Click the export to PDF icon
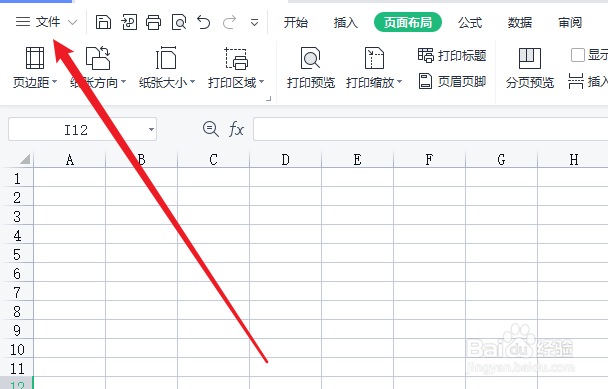The height and width of the screenshot is (389, 608). pos(129,22)
